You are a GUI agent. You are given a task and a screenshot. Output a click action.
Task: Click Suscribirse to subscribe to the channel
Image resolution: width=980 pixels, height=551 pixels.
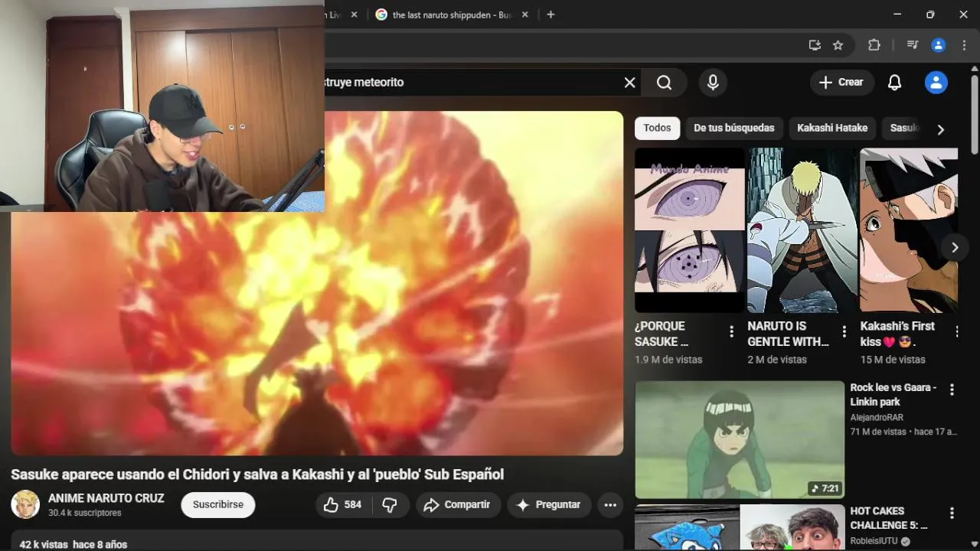pos(218,505)
